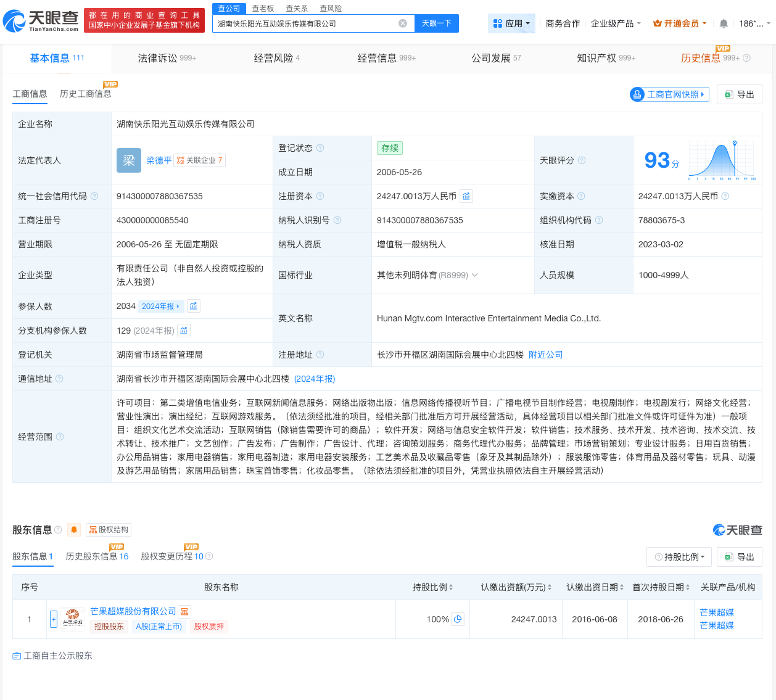Screen dimensions: 776x700
Task: Click the 芒果超媒 shareholder logo thumbnail
Action: pos(72,619)
